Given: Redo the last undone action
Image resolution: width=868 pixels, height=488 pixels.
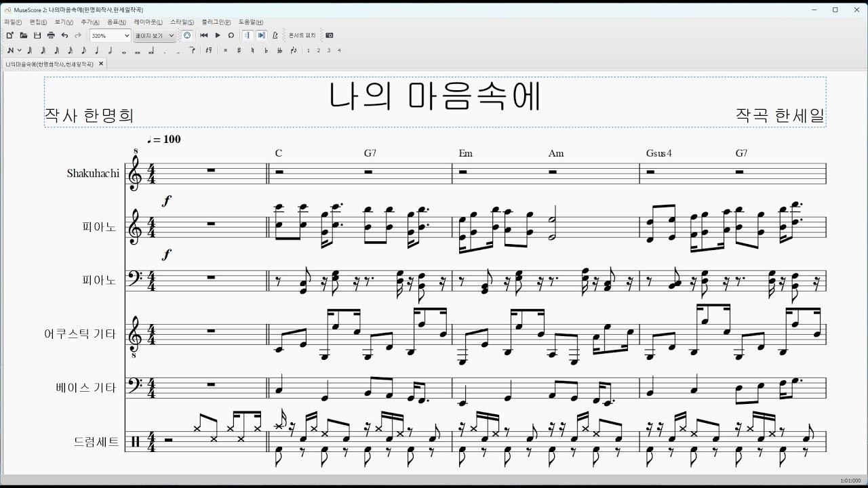Looking at the screenshot, I should (x=78, y=35).
